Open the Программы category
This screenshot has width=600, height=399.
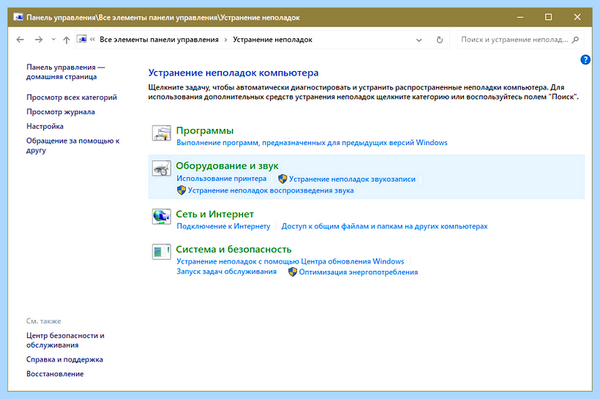click(x=205, y=130)
